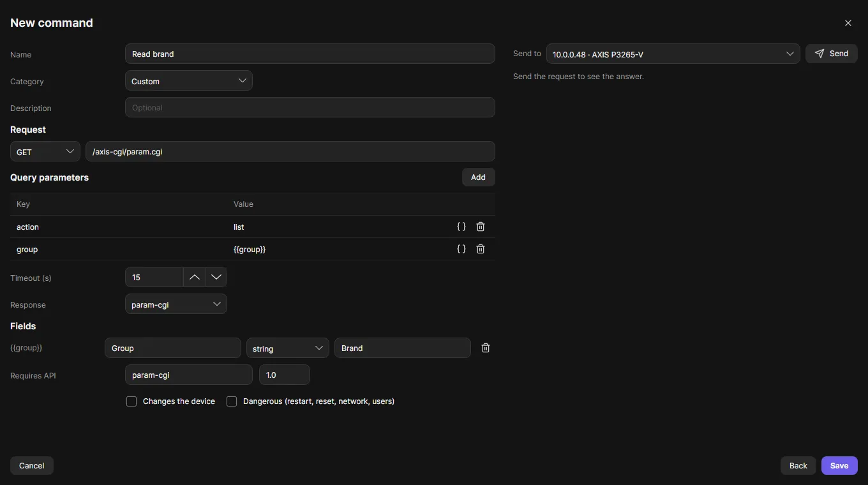Tick the Dangerous checkbox
Image resolution: width=868 pixels, height=485 pixels.
tap(232, 401)
